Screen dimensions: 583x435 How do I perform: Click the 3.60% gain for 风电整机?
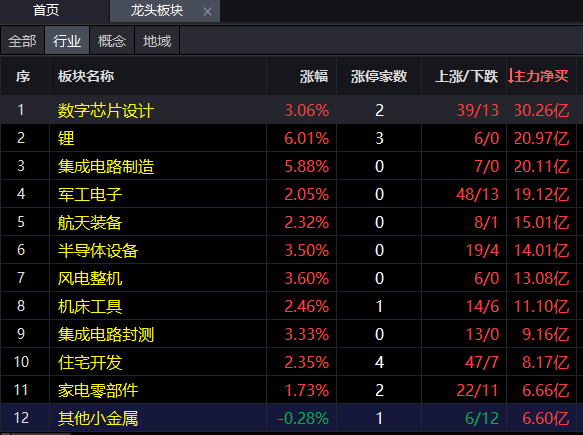pyautogui.click(x=307, y=278)
